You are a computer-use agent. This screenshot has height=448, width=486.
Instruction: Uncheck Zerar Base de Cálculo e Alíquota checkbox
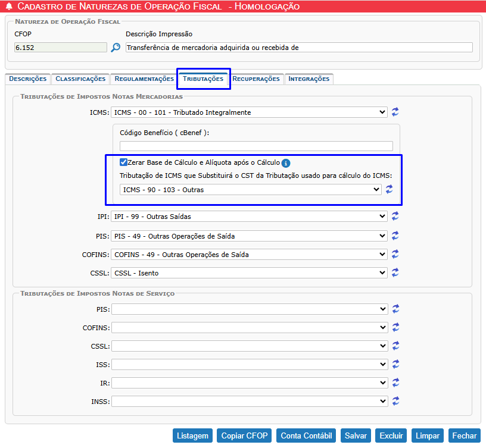pos(123,162)
